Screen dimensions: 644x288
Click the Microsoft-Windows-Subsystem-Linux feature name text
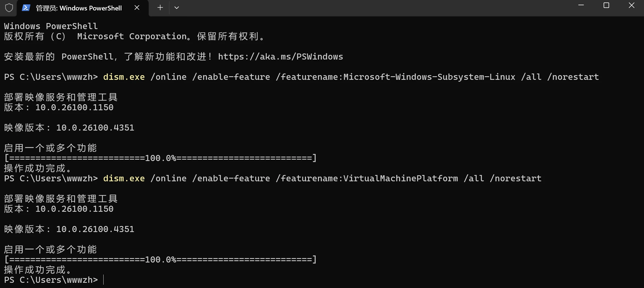click(429, 77)
